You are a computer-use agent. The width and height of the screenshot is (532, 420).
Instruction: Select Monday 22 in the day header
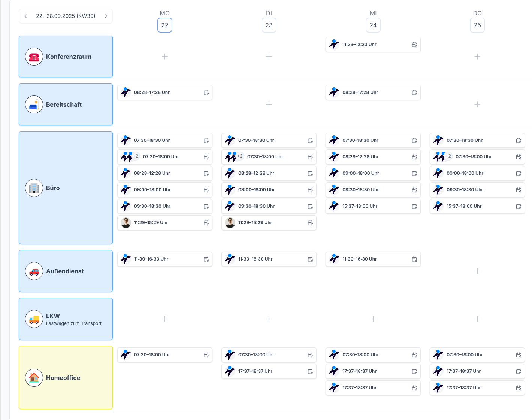(x=165, y=25)
